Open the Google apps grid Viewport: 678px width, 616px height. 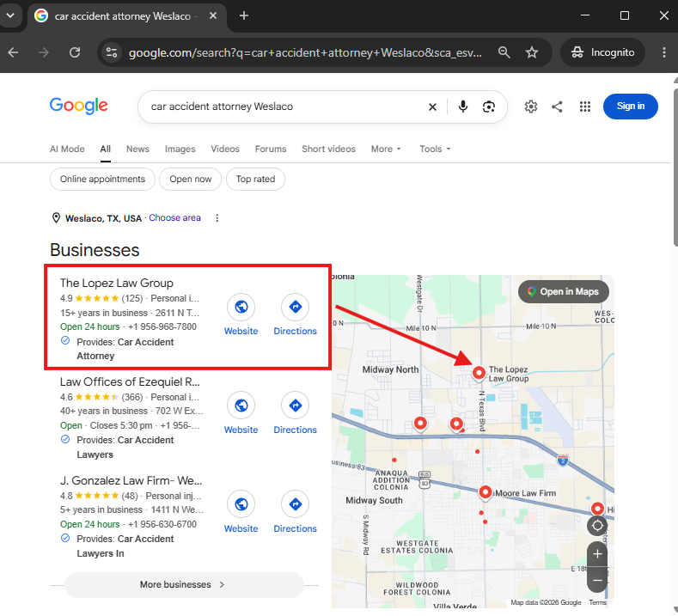585,107
